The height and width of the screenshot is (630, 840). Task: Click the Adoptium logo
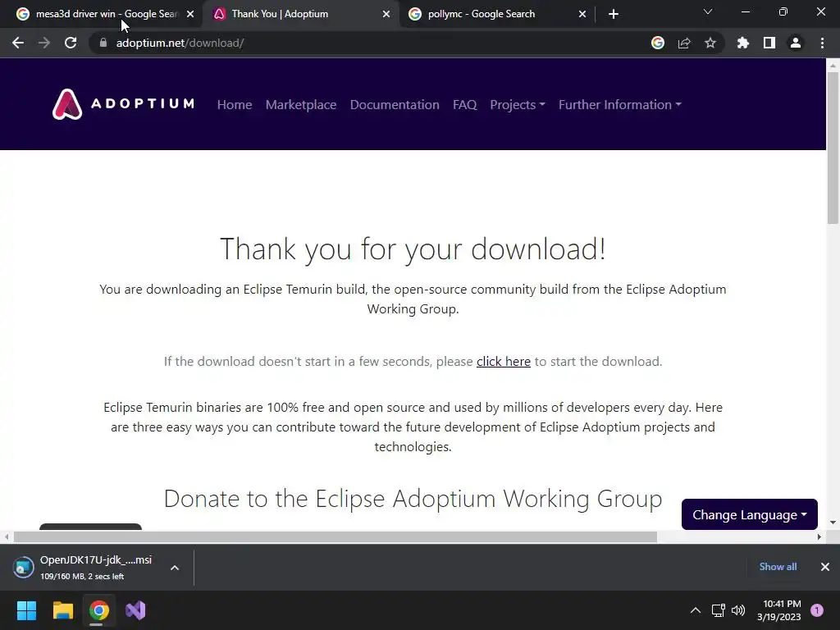coord(123,104)
